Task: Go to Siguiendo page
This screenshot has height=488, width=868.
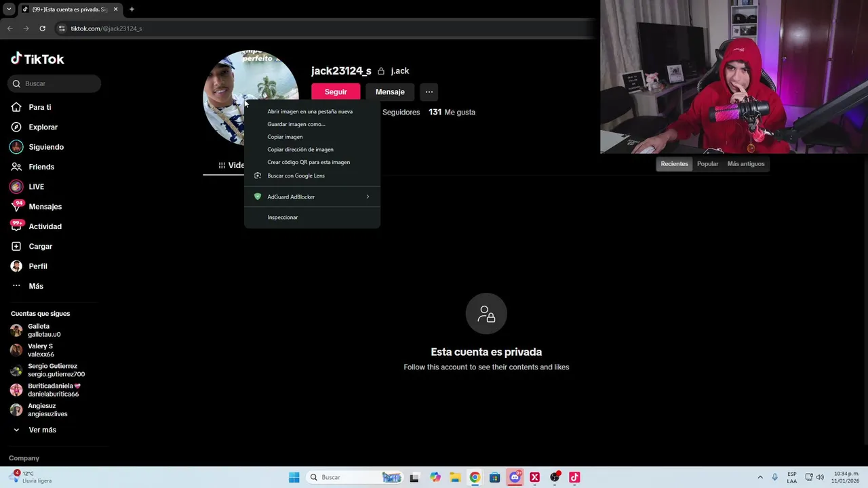Action: tap(37, 147)
